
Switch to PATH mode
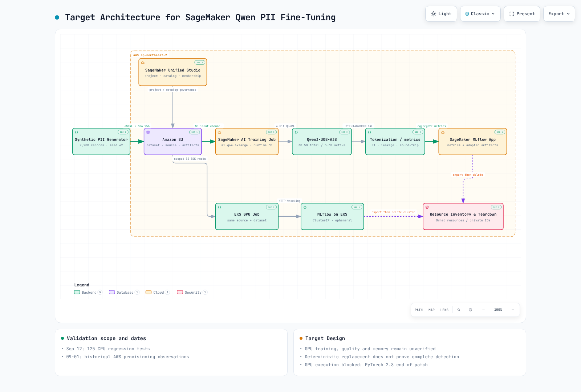pyautogui.click(x=419, y=310)
